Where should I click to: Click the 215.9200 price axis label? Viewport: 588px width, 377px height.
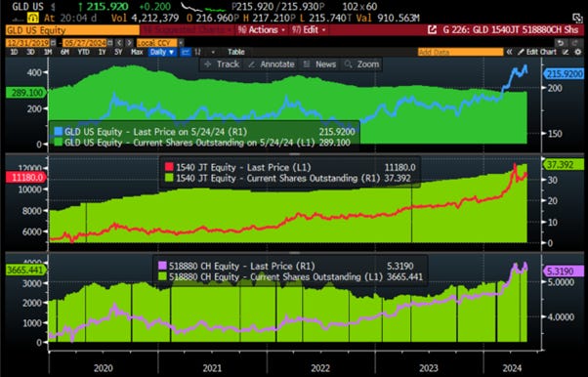(x=564, y=74)
